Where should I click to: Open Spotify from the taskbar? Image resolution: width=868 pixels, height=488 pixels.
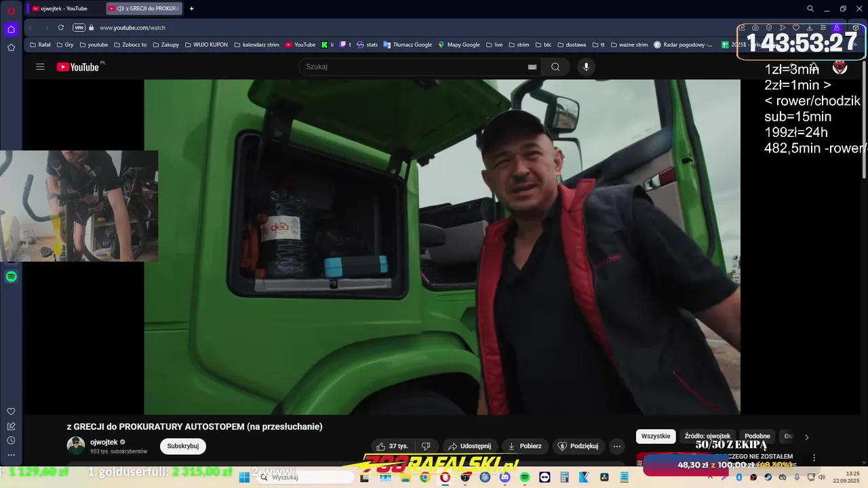click(x=525, y=477)
